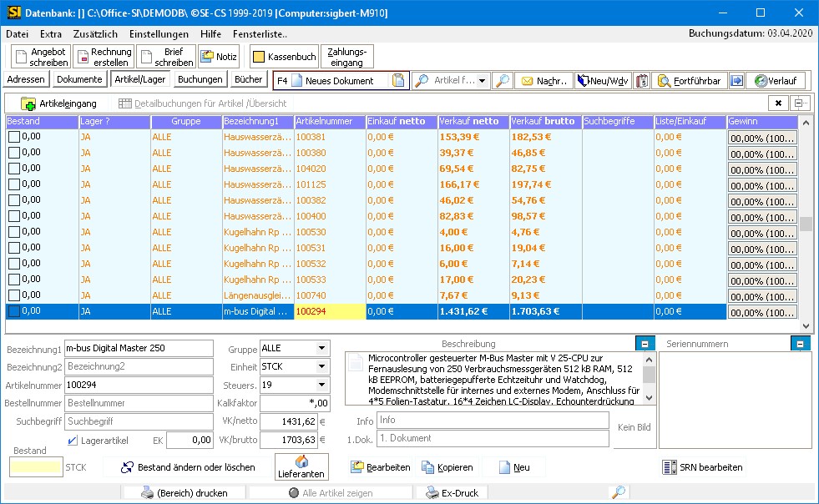Image resolution: width=819 pixels, height=504 pixels.
Task: Click the Ex-Druck printer button
Action: (x=452, y=493)
